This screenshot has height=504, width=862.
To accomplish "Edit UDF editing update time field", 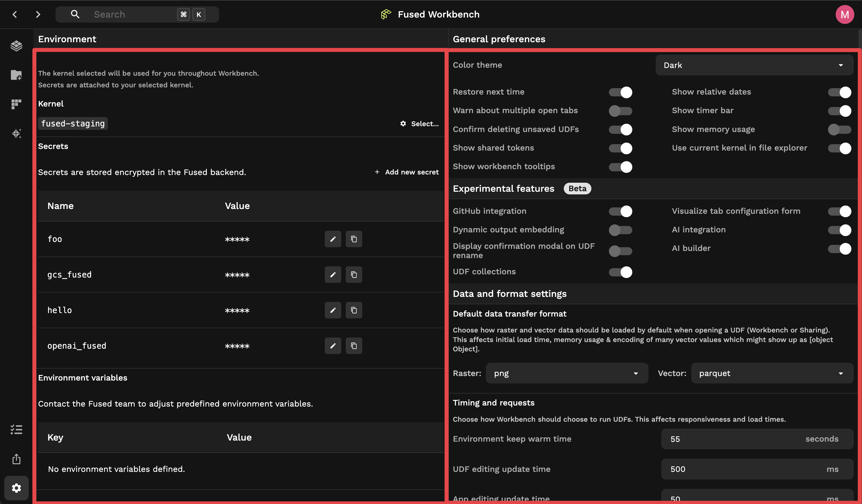I will coord(757,469).
